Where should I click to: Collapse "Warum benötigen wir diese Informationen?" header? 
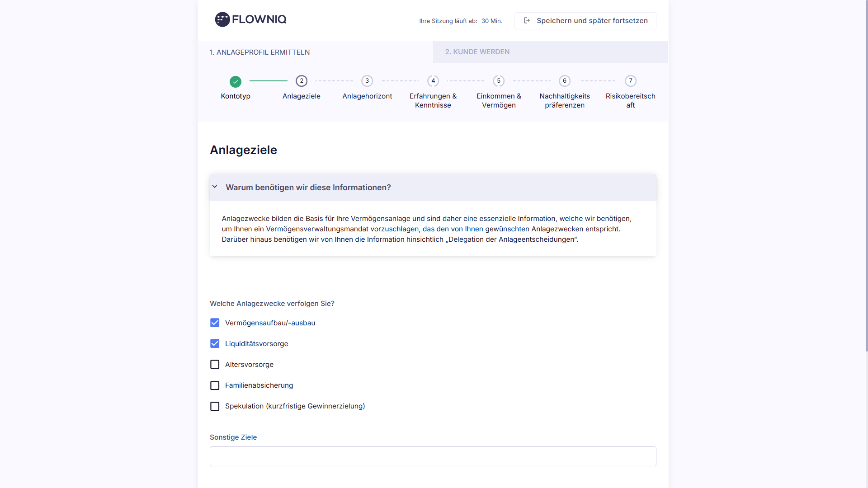coord(308,188)
